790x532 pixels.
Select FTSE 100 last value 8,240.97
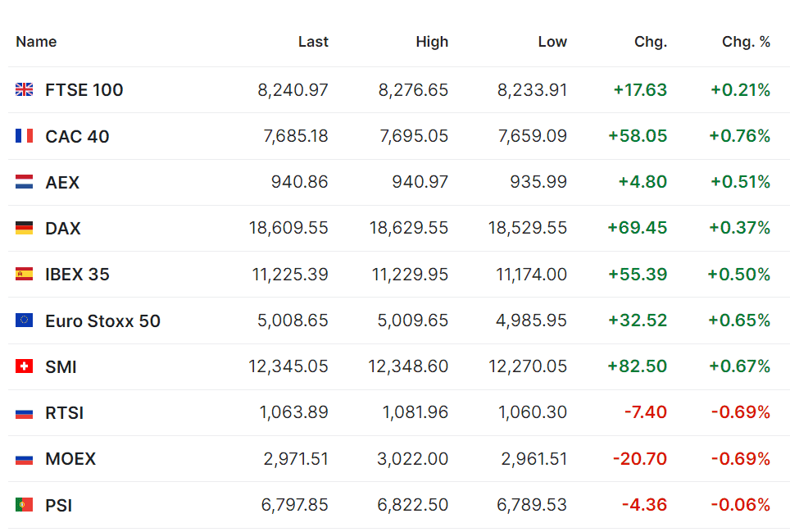[x=293, y=90]
